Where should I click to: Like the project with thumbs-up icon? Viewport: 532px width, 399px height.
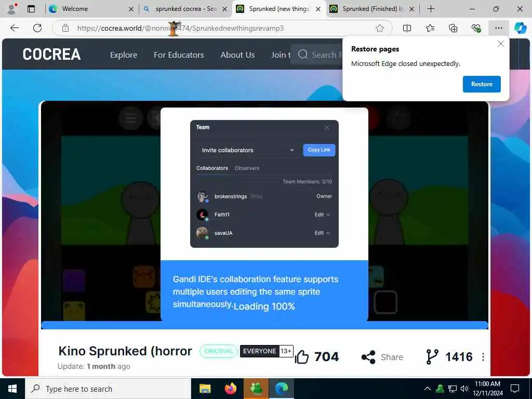pos(301,357)
